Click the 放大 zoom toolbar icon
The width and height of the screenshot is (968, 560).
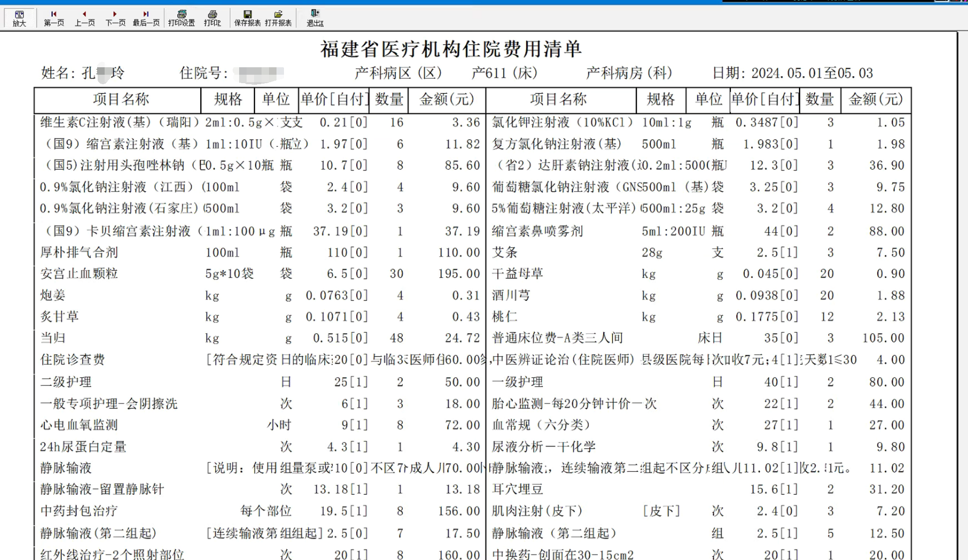(x=19, y=18)
